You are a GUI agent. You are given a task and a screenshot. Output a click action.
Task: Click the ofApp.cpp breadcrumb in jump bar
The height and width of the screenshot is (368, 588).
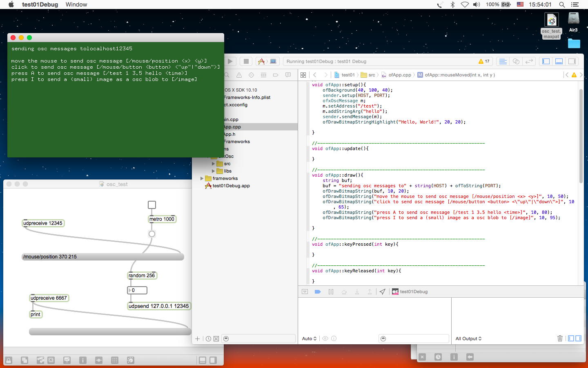coord(399,75)
